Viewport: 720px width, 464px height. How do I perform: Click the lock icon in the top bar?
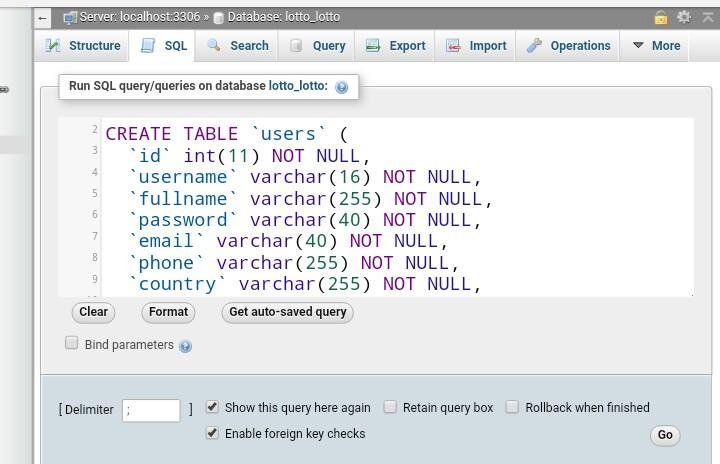pos(661,17)
